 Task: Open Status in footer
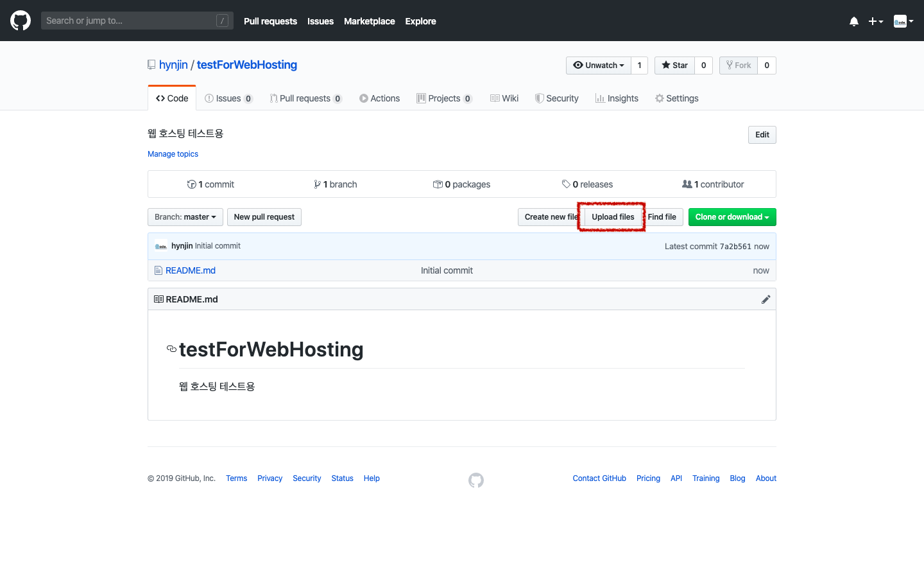tap(342, 478)
